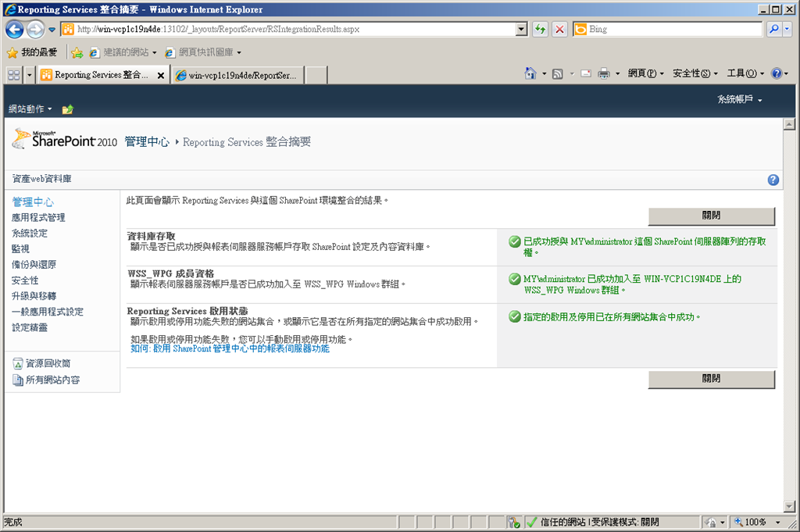Open Quick Tabs grid icon
Viewport: 800px width, 532px height.
pyautogui.click(x=14, y=75)
